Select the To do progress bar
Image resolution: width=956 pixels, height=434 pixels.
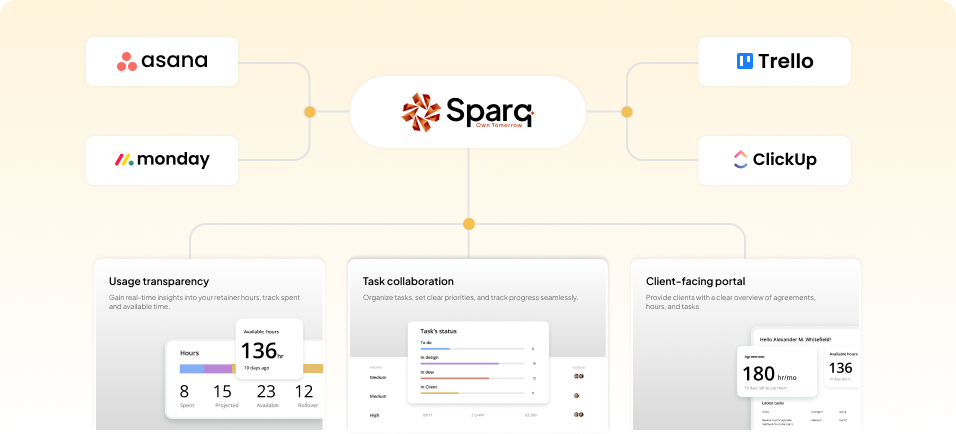(x=472, y=349)
